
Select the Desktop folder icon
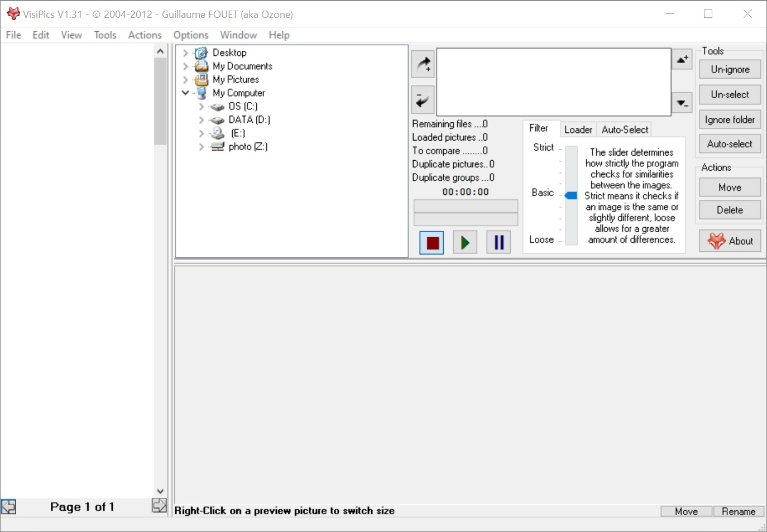click(201, 53)
